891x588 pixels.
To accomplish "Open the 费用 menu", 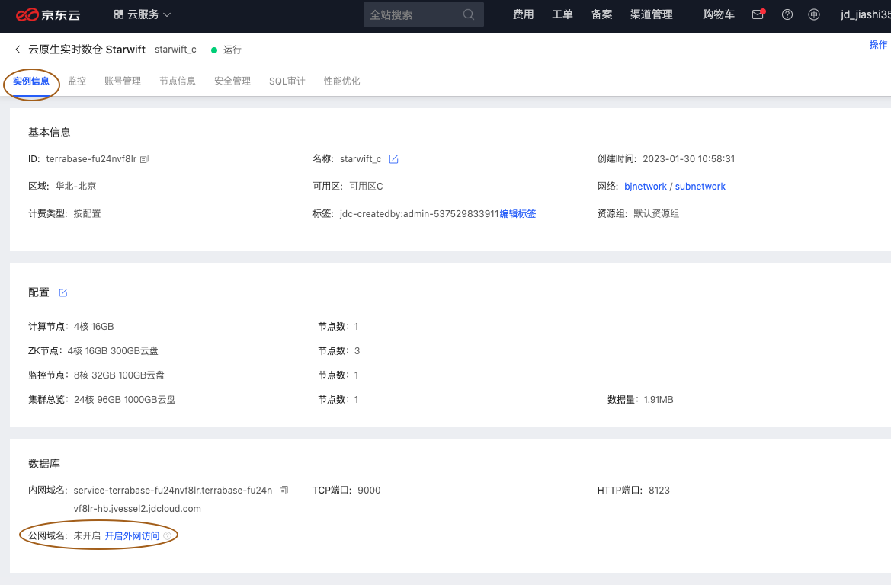I will [523, 14].
